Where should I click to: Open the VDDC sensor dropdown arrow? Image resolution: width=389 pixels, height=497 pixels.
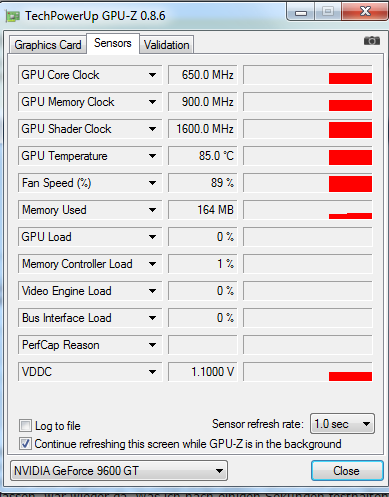click(152, 372)
